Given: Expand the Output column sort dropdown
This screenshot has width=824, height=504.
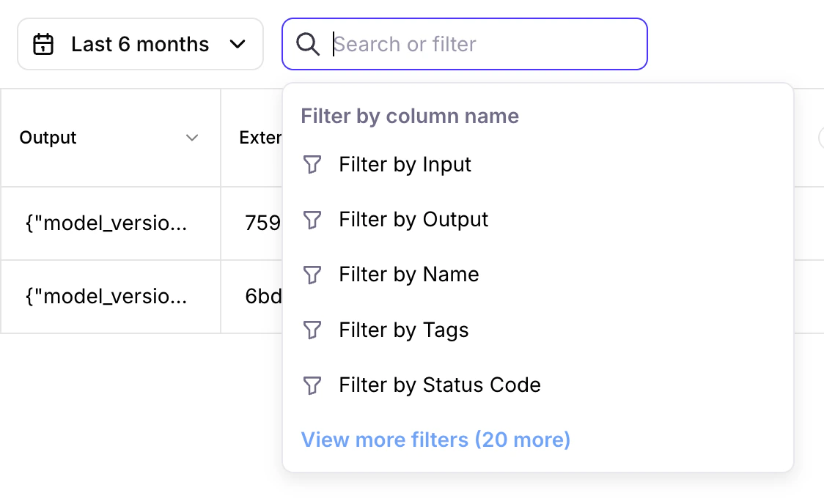Looking at the screenshot, I should point(192,137).
